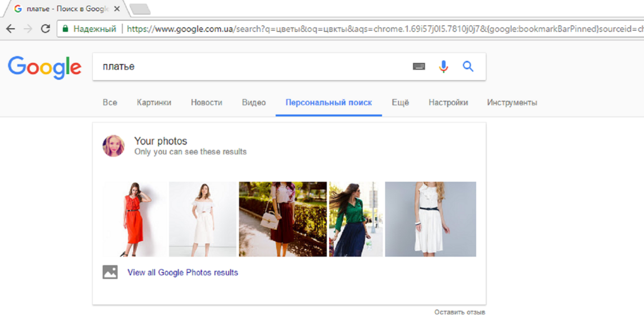Click the user profile avatar
This screenshot has width=644, height=322.
tap(114, 146)
